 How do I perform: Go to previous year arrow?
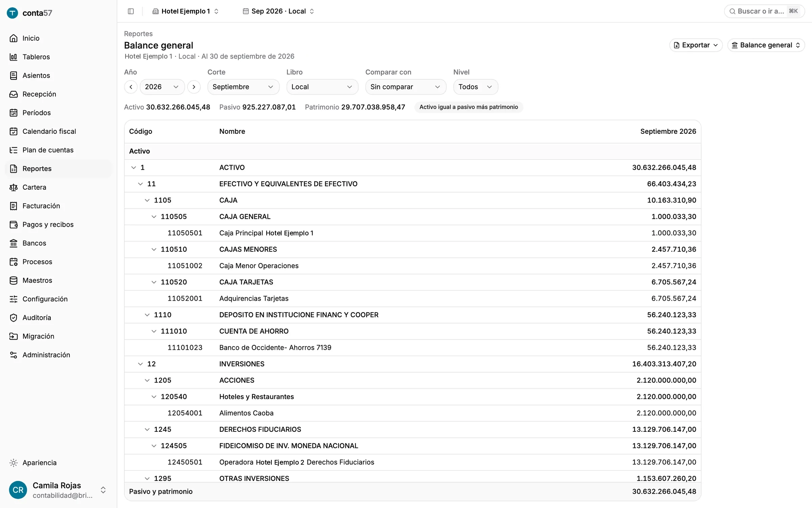point(131,87)
